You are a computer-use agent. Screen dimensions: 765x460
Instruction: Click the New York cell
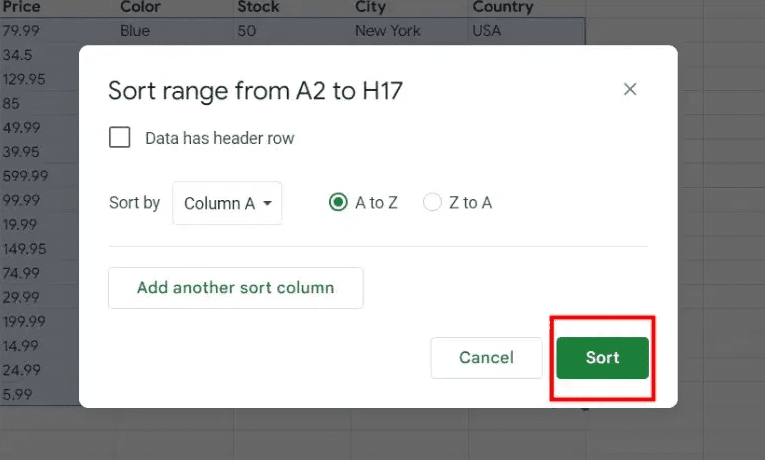tap(388, 31)
